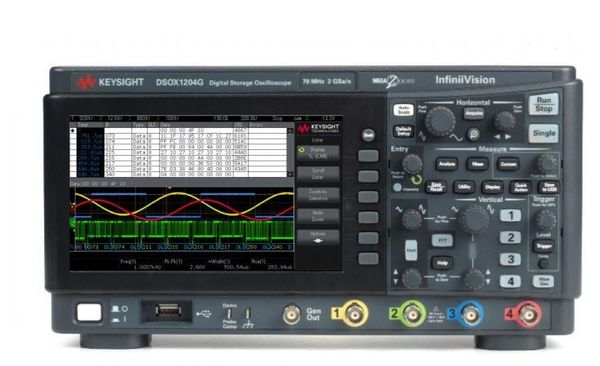The width and height of the screenshot is (600, 366).
Task: Click the Save to USB key
Action: (549, 187)
